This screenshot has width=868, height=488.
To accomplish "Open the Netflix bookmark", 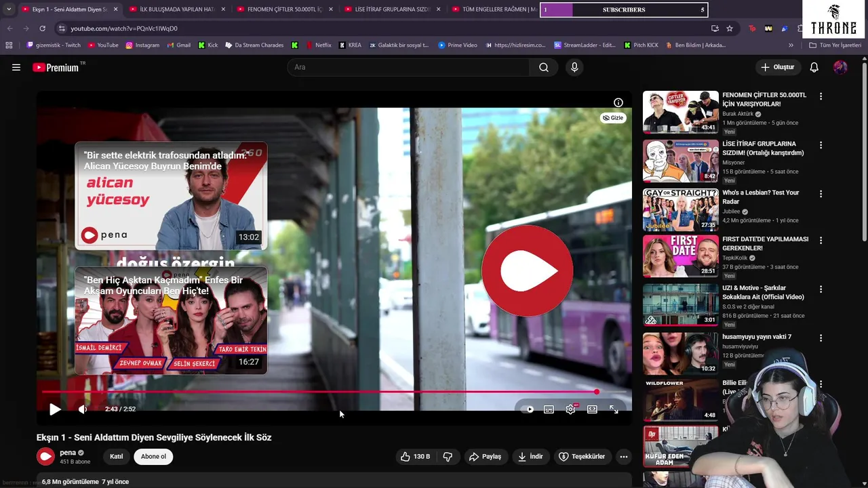I will [319, 45].
